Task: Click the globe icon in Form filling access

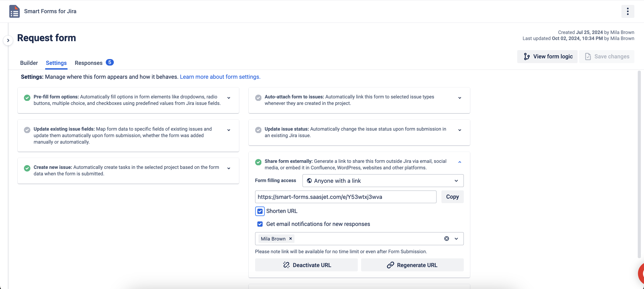Action: coord(309,181)
